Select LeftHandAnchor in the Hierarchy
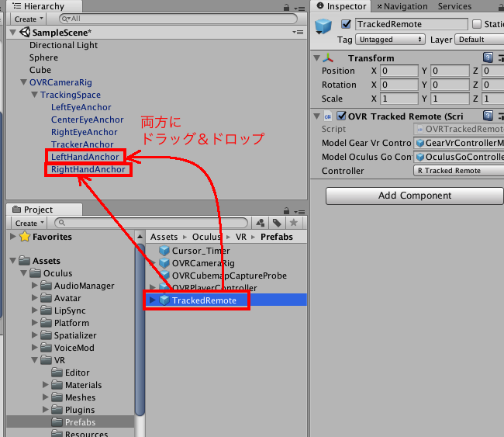Viewport: 504px width, 437px height. (x=85, y=157)
